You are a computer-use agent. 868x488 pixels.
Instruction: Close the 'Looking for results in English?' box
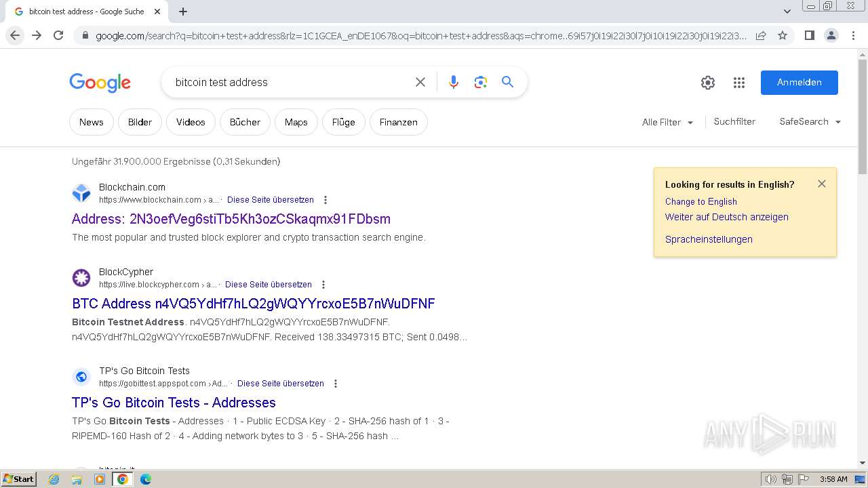(x=822, y=184)
